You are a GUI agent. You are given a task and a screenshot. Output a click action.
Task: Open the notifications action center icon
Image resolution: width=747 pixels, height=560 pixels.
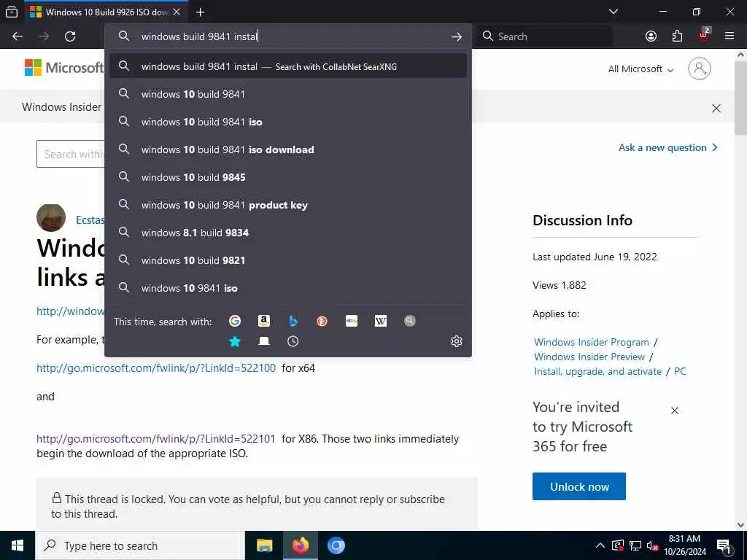coord(724,546)
